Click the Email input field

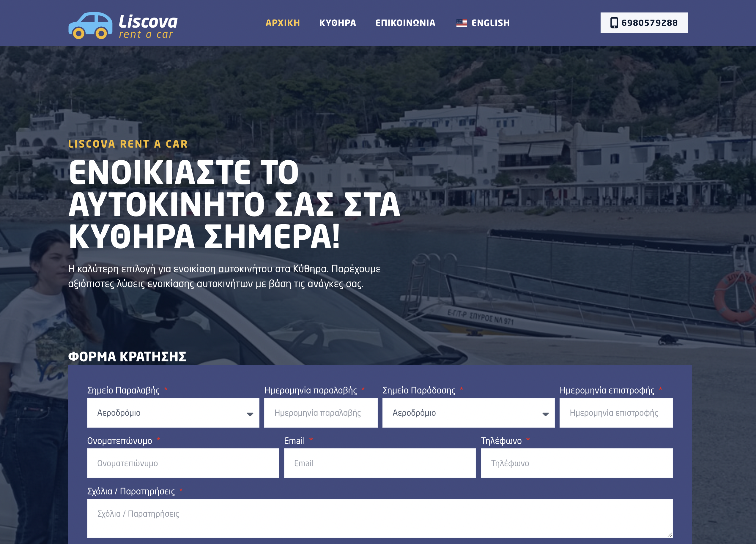(380, 464)
